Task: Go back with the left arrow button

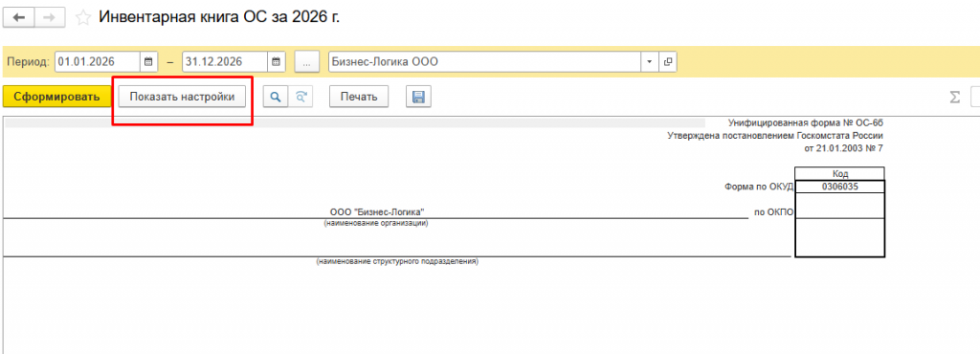Action: coord(19,17)
